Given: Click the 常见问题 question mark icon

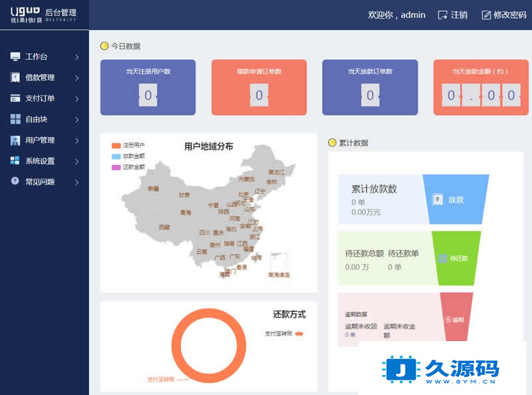Looking at the screenshot, I should 15,181.
